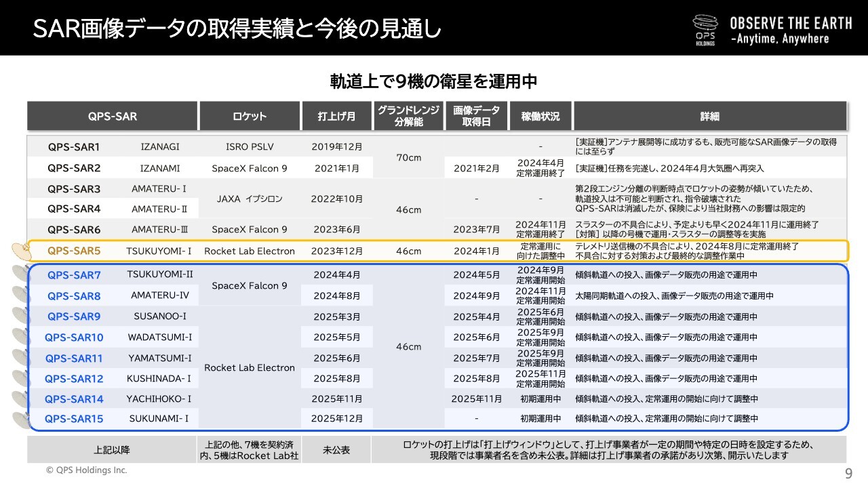The image size is (868, 488).
Task: Select the 未公表 cell in bottom row
Action: tap(336, 450)
